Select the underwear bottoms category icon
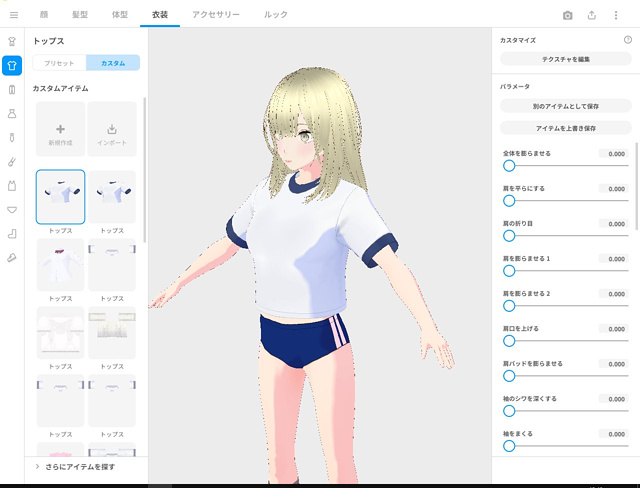Viewport: 640px width, 488px height. click(x=12, y=210)
